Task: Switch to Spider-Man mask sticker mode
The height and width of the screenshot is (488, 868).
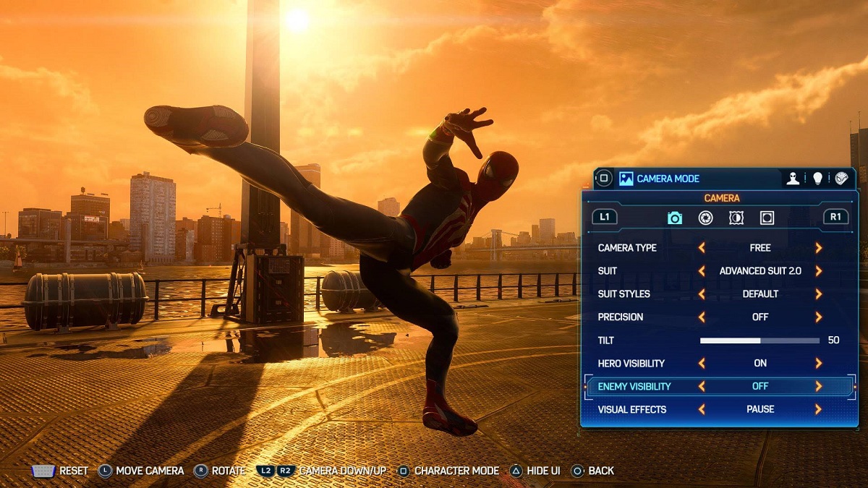Action: point(841,179)
